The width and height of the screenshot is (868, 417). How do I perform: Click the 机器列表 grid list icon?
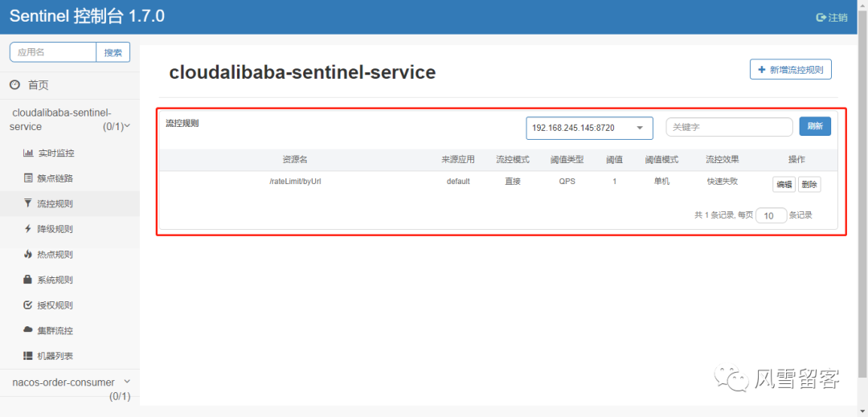click(x=28, y=356)
